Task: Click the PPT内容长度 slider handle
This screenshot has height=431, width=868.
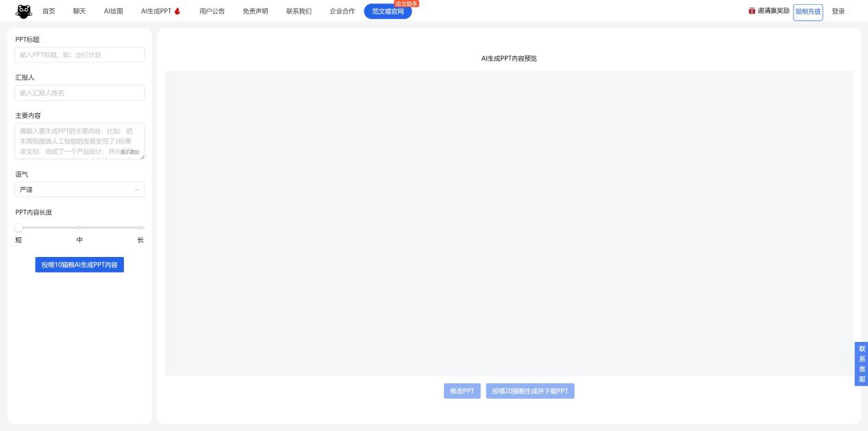Action: 18,227
